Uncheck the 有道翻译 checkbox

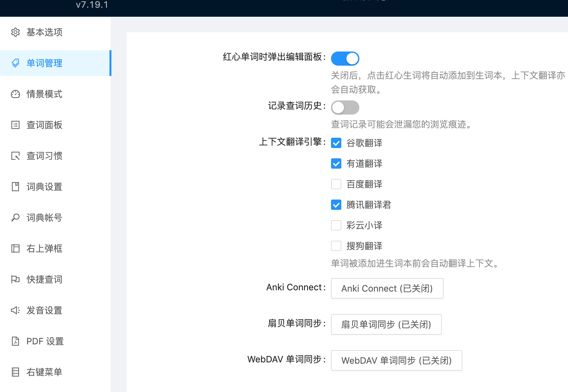pyautogui.click(x=336, y=163)
